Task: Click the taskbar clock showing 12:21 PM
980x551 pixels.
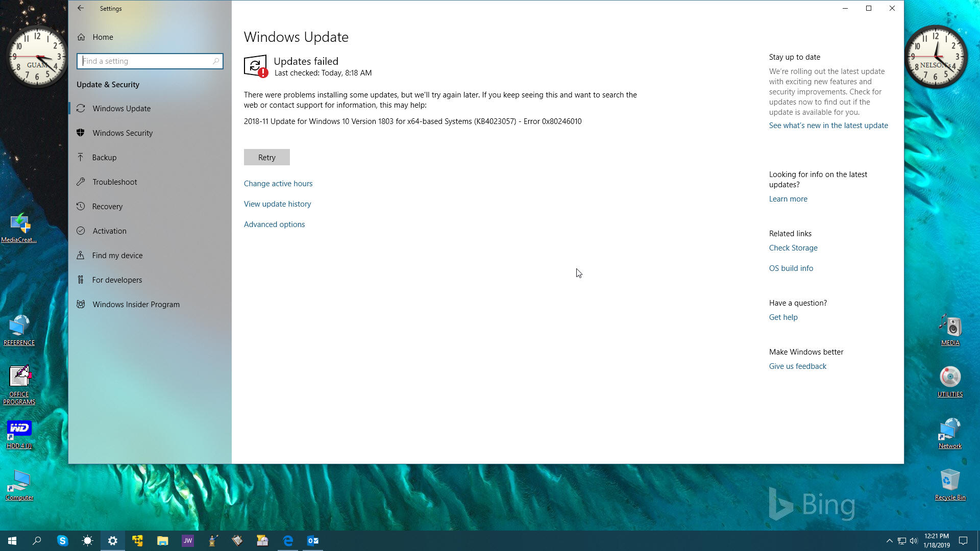Action: (x=937, y=541)
